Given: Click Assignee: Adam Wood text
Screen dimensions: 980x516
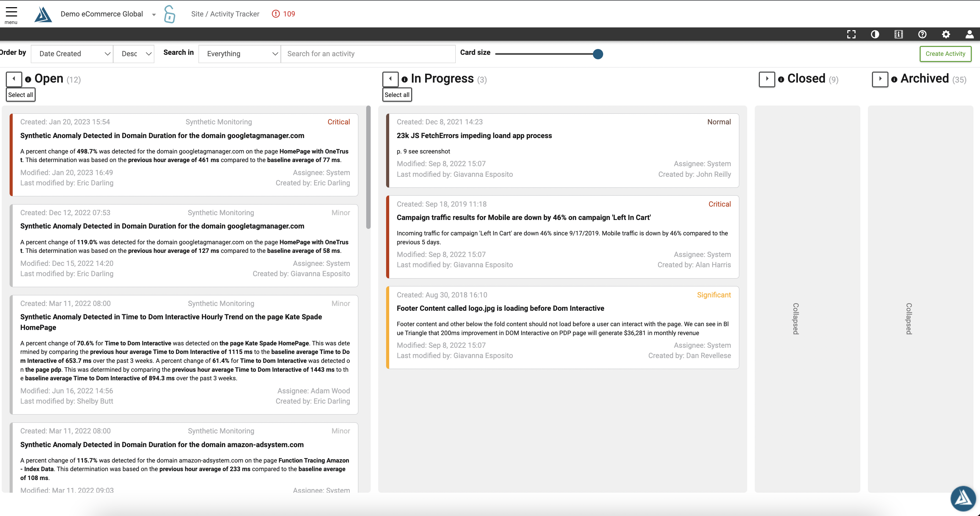Looking at the screenshot, I should 313,391.
